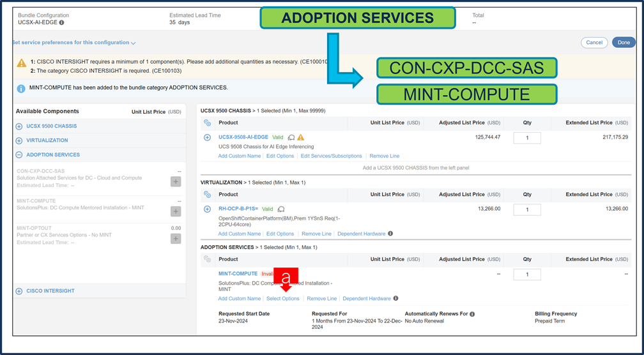Select VIRTUALIZATION category label in left panel
644x355 pixels.
tap(47, 140)
